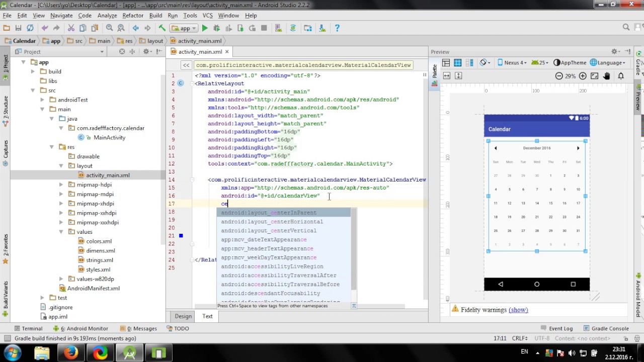Open Project Structure toolbar icon
This screenshot has width=644, height=362.
click(308, 28)
